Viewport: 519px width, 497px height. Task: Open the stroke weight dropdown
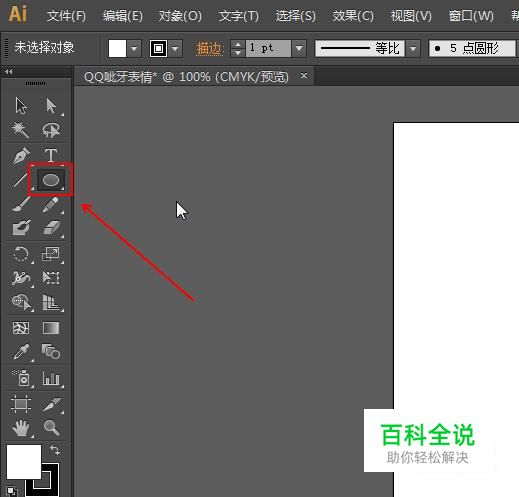[x=299, y=49]
